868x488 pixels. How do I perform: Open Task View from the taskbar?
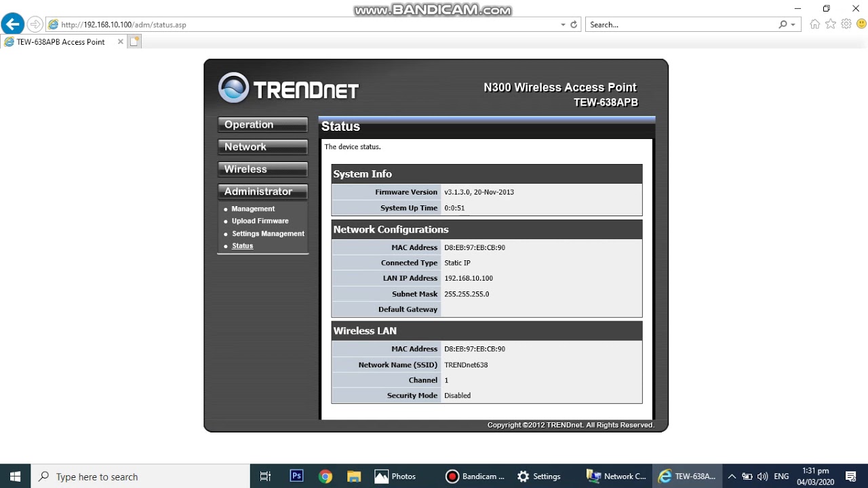click(x=265, y=476)
